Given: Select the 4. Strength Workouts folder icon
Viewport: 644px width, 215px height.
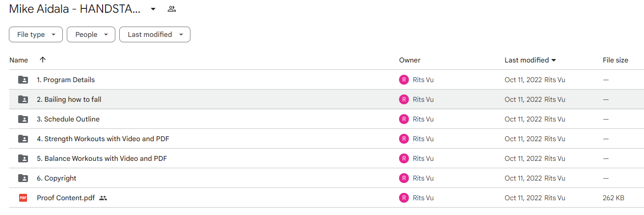Looking at the screenshot, I should [23, 139].
